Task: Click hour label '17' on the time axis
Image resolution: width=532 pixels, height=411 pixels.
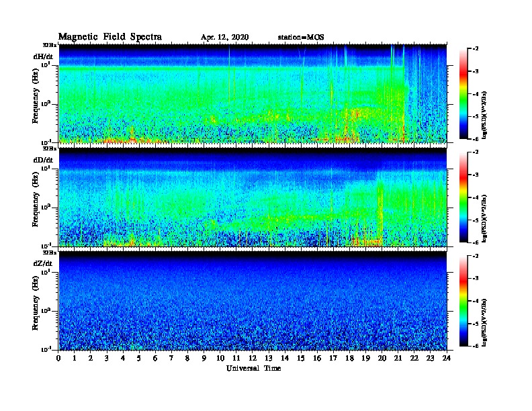Action: coord(334,359)
